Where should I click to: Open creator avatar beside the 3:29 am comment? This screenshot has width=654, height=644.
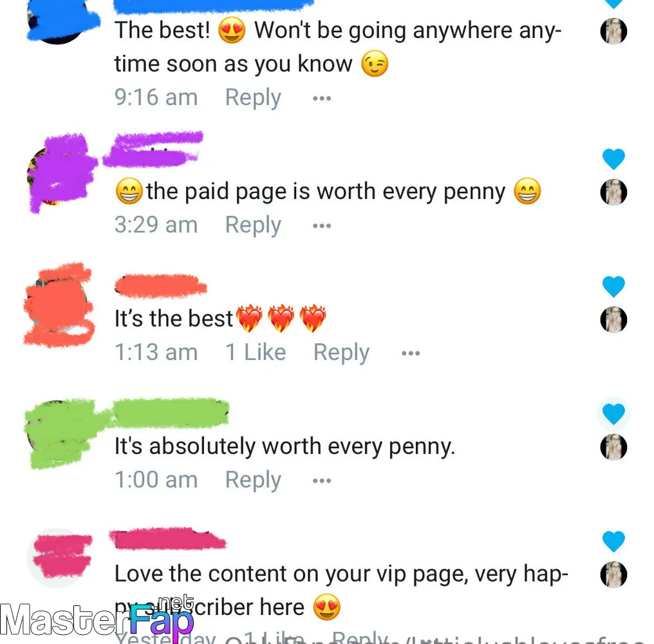613,192
